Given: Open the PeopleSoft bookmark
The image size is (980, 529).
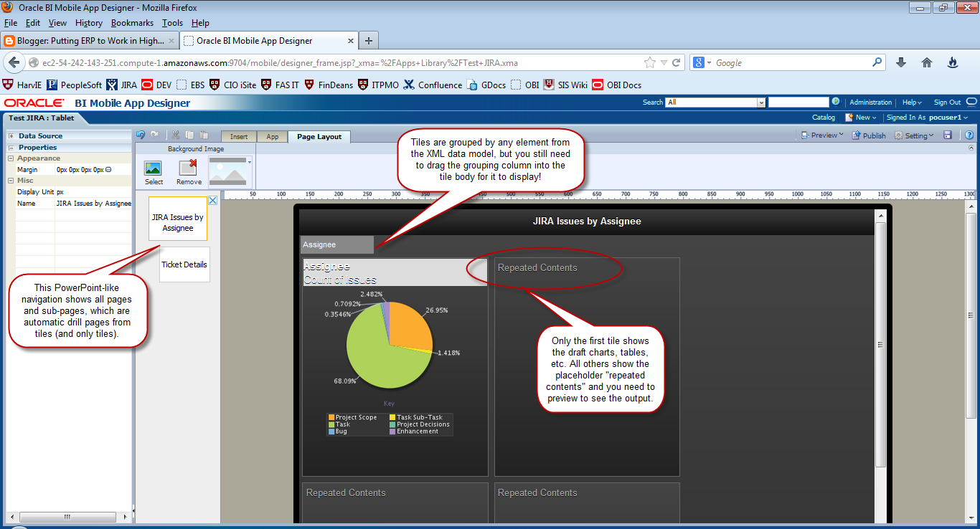Looking at the screenshot, I should click(75, 85).
